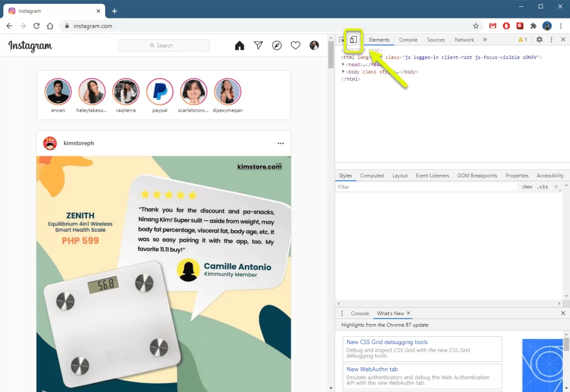Close the What's New tab
The width and height of the screenshot is (570, 392).
(x=408, y=313)
